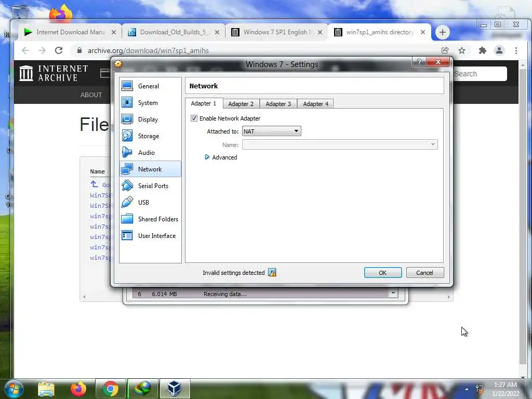Open Internet Download Manager taskbar icon
Image resolution: width=532 pixels, height=399 pixels.
(x=142, y=389)
